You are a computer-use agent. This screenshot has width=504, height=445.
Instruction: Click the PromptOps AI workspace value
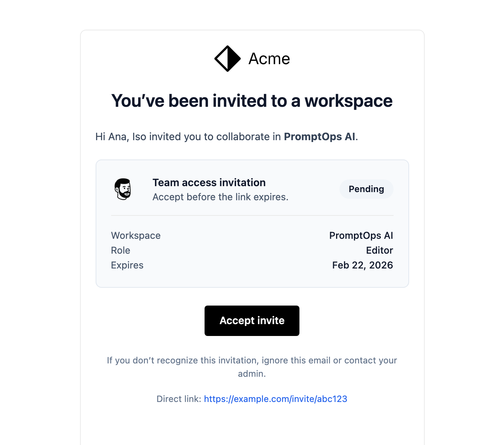point(361,235)
